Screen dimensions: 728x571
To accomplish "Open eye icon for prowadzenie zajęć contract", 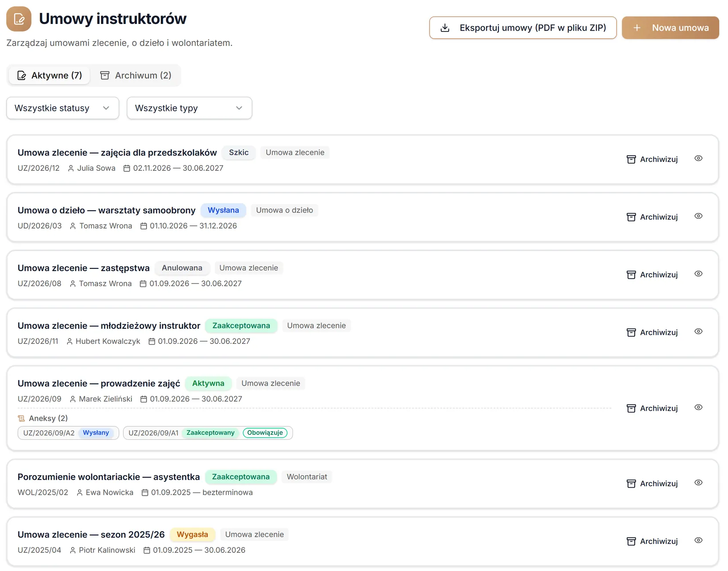I will coord(698,407).
